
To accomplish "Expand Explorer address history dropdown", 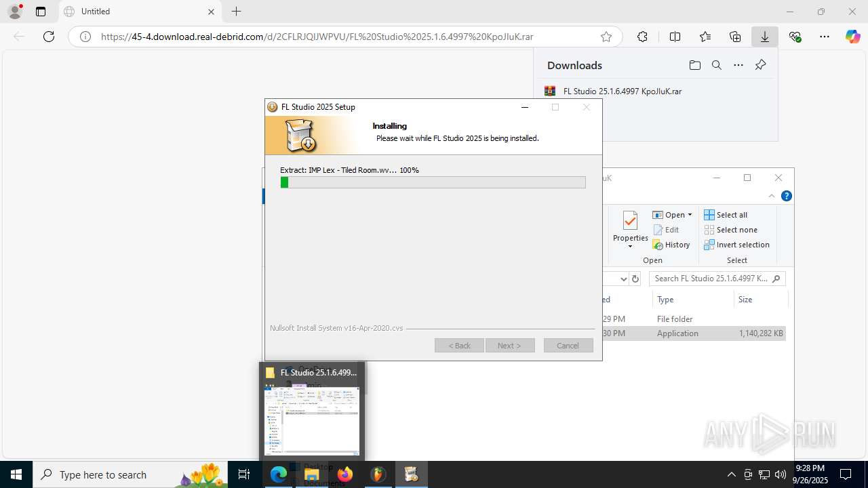I will click(x=624, y=279).
